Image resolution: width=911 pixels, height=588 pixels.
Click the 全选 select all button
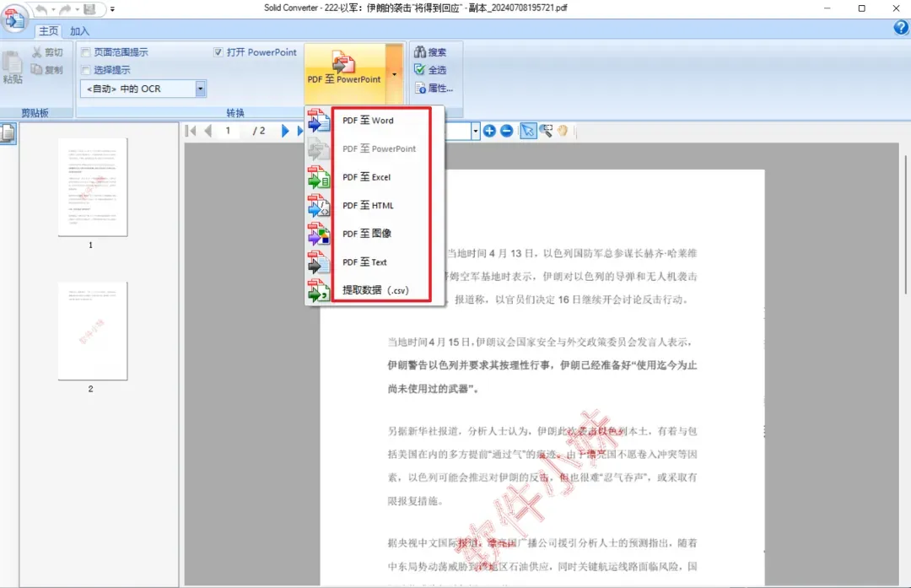[x=430, y=70]
